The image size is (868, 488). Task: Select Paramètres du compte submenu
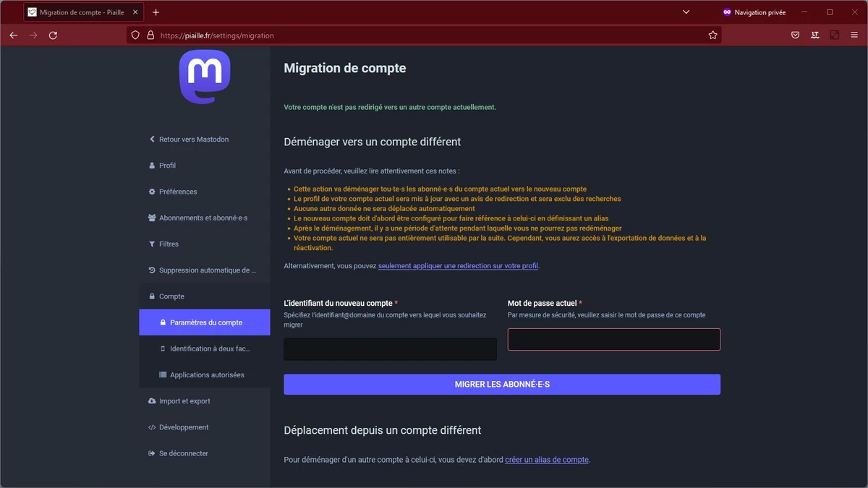[205, 322]
